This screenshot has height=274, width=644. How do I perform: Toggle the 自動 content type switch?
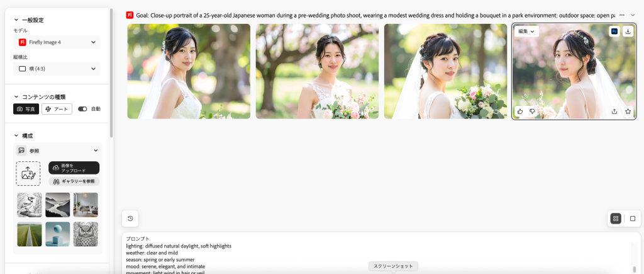(x=82, y=109)
